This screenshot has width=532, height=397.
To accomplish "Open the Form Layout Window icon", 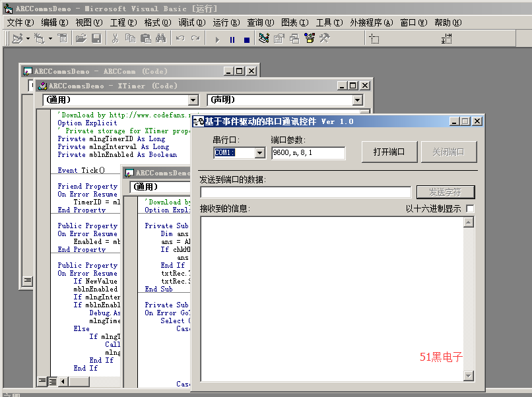I will click(294, 39).
